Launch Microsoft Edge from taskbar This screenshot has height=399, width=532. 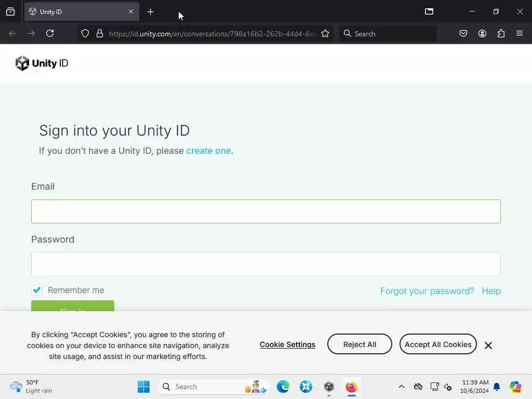[283, 387]
